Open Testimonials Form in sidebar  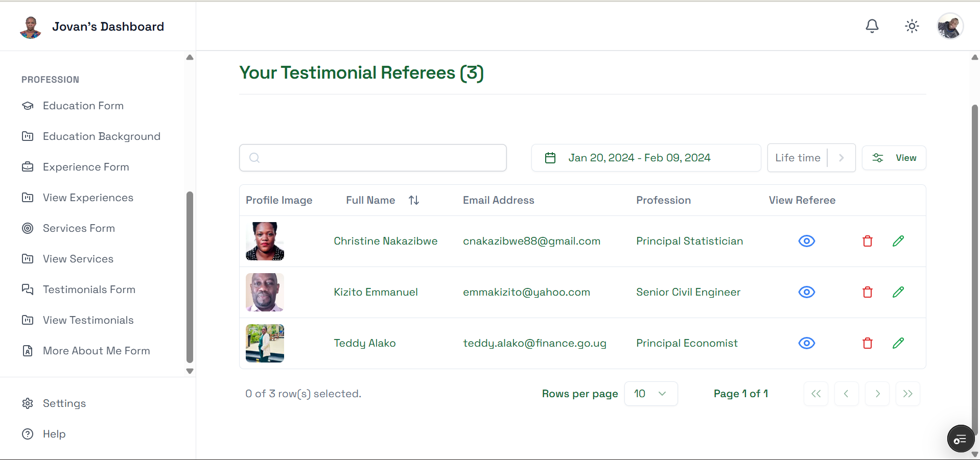tap(89, 289)
